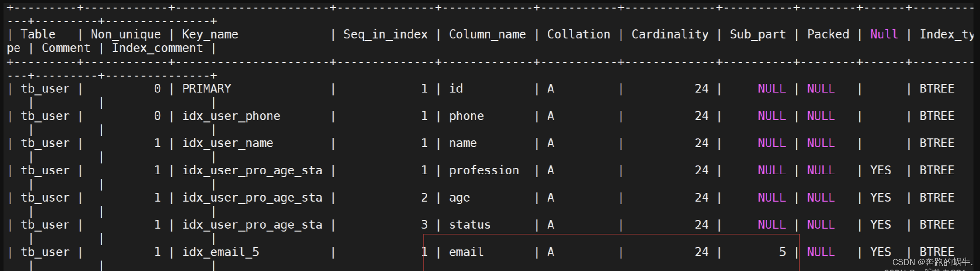This screenshot has width=980, height=271.
Task: Click collation A in the id row
Action: click(551, 89)
